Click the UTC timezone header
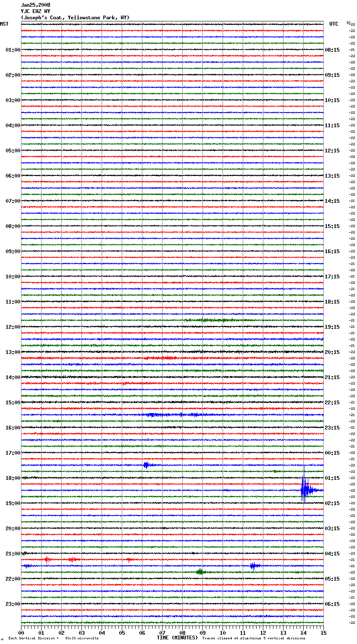The width and height of the screenshot is (357, 644). click(x=333, y=24)
